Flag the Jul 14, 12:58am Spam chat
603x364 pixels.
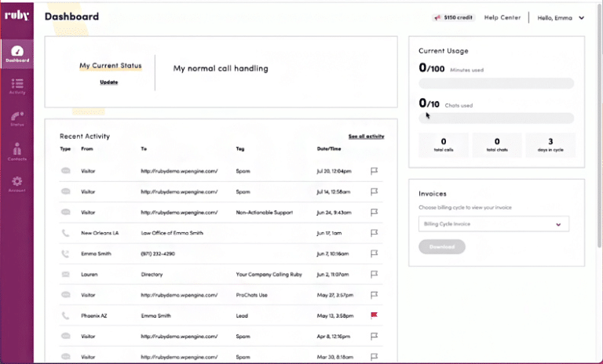click(374, 191)
